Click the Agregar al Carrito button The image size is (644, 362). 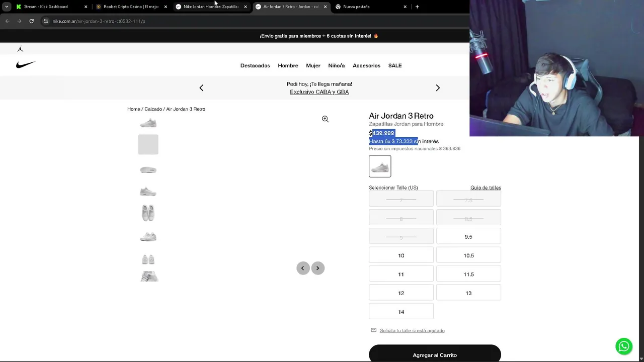click(435, 354)
